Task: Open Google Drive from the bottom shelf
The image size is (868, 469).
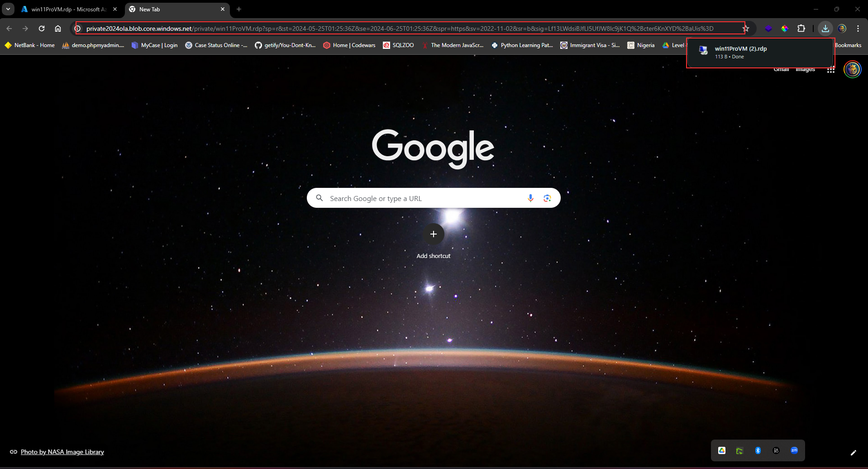Action: (722, 450)
